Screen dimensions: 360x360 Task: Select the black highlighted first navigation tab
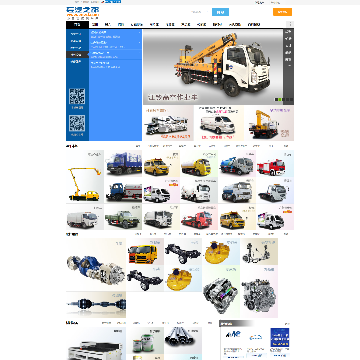pos(77,24)
